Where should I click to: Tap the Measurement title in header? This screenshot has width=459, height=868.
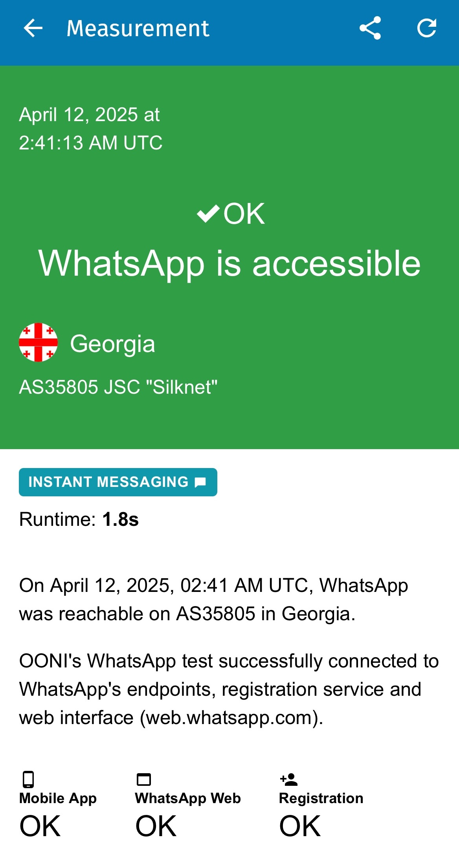click(x=138, y=28)
